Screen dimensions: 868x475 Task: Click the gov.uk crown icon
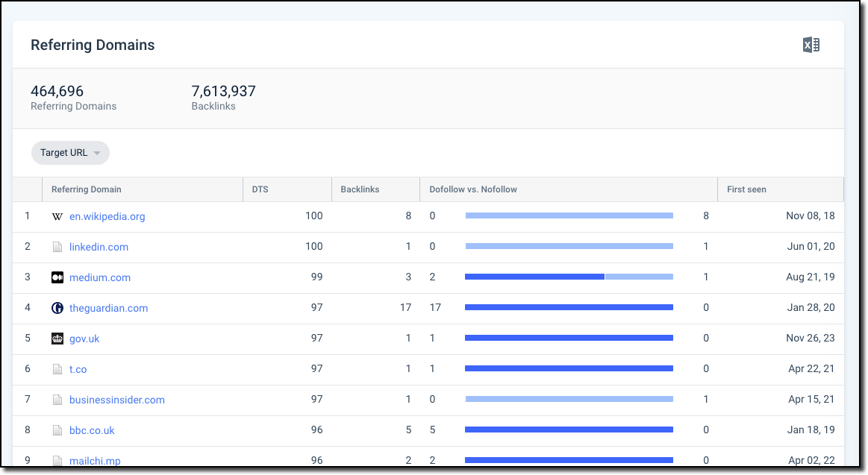point(57,339)
